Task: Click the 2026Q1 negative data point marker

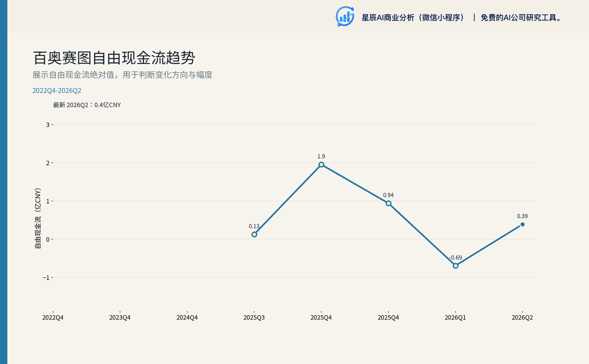Action: (x=455, y=266)
